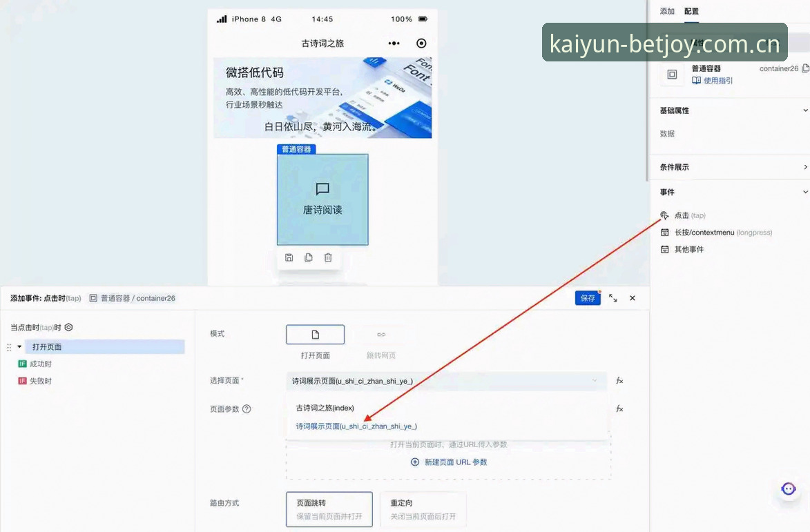Open the 选择页面 dropdown
This screenshot has width=810, height=532.
point(445,381)
